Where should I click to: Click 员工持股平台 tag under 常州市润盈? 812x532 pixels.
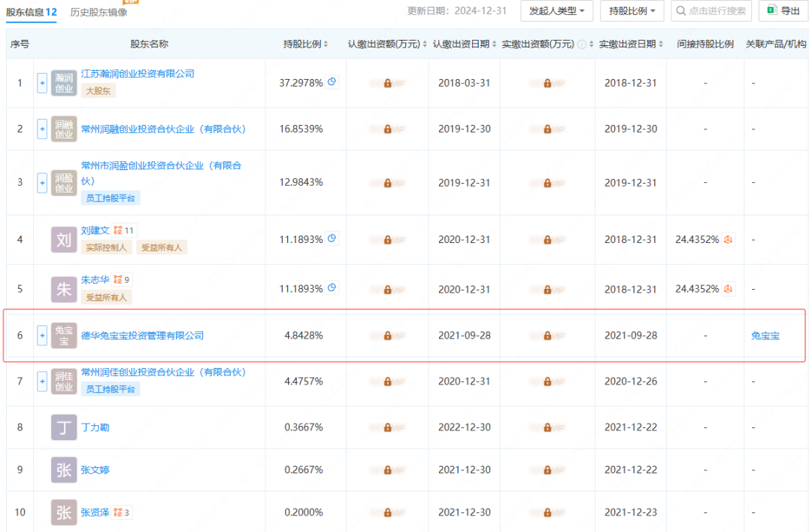point(111,198)
